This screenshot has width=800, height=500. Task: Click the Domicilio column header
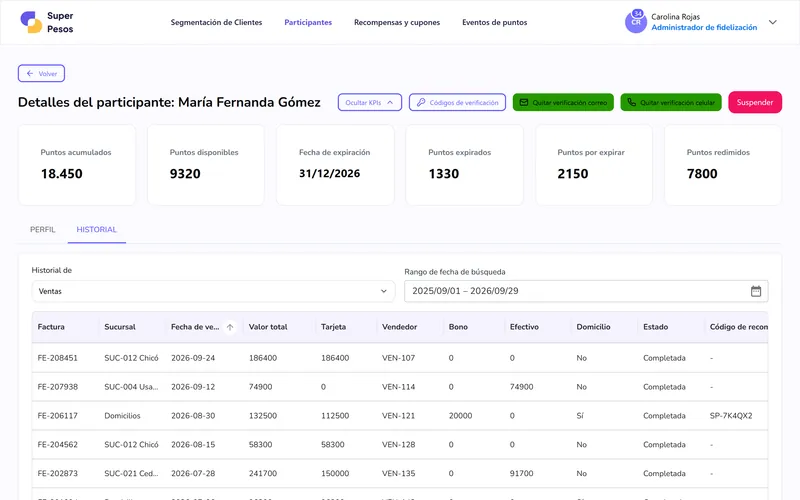pos(593,327)
